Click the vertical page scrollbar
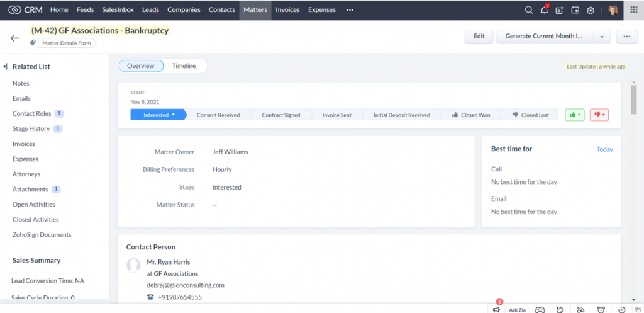This screenshot has height=313, width=644. [634, 100]
